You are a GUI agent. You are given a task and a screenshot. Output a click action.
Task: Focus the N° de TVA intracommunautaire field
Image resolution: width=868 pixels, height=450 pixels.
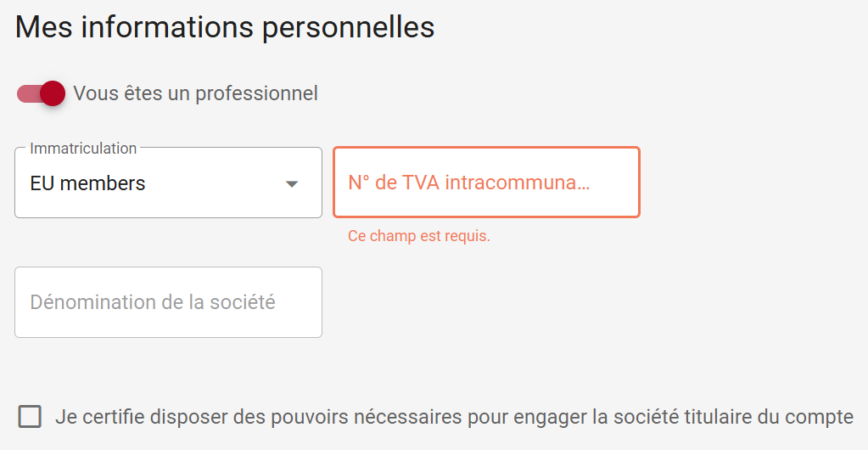click(x=486, y=183)
